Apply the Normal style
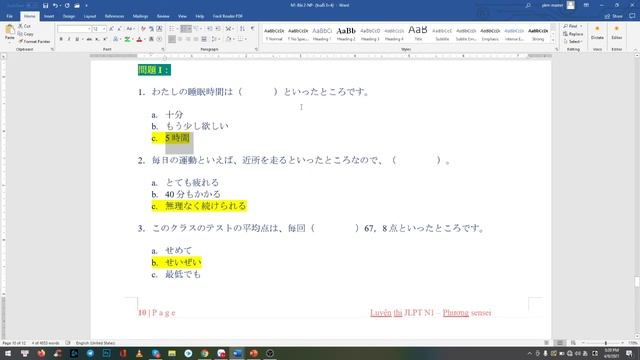The width and height of the screenshot is (640, 360). coord(274,33)
